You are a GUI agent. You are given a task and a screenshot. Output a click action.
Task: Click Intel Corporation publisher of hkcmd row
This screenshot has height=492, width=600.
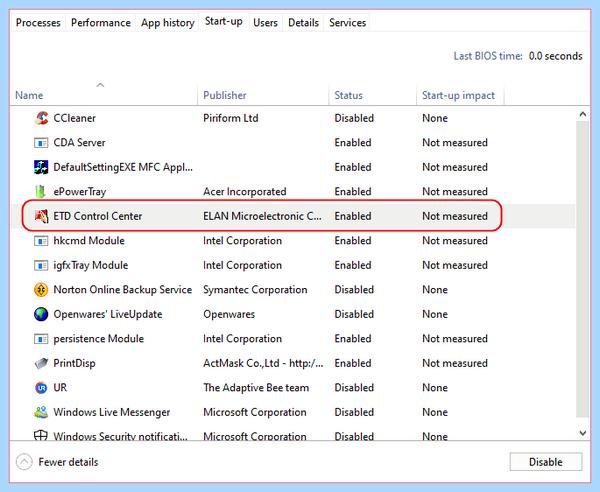click(x=242, y=241)
